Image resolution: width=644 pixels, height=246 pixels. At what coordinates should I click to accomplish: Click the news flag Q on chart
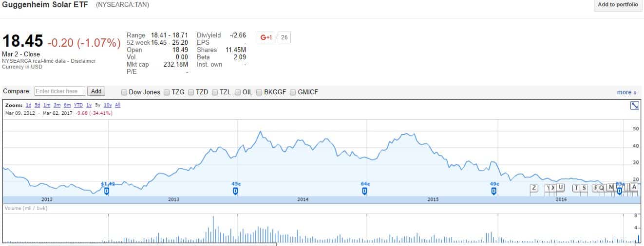point(601,188)
